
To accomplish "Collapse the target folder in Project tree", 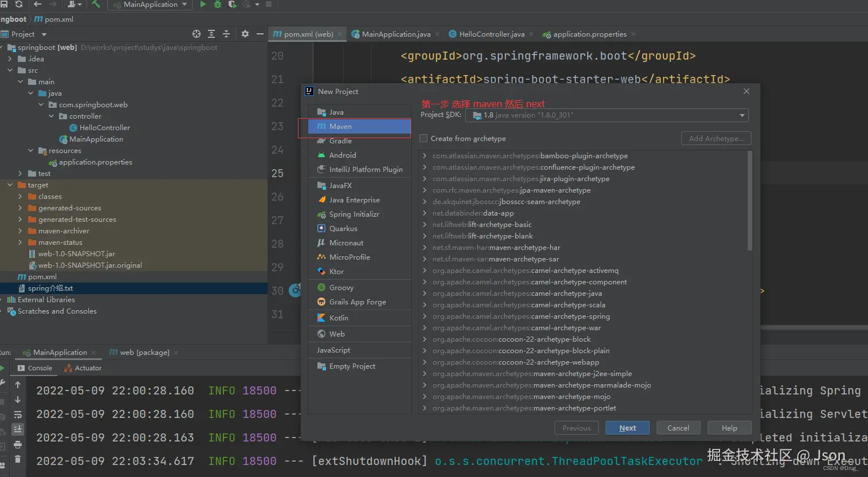I will [10, 185].
